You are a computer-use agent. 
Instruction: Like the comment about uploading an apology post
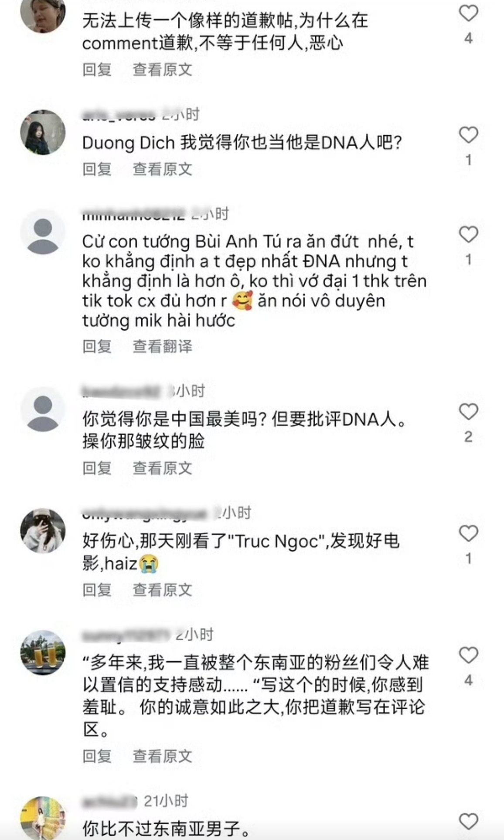click(x=469, y=14)
